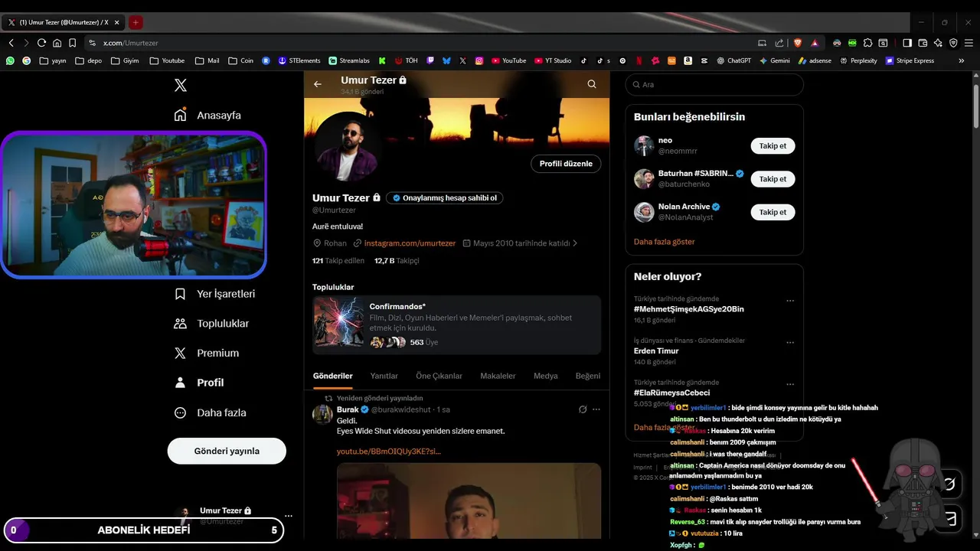Image resolution: width=980 pixels, height=551 pixels.
Task: Click the bookmark icon next to home button
Action: pos(72,43)
